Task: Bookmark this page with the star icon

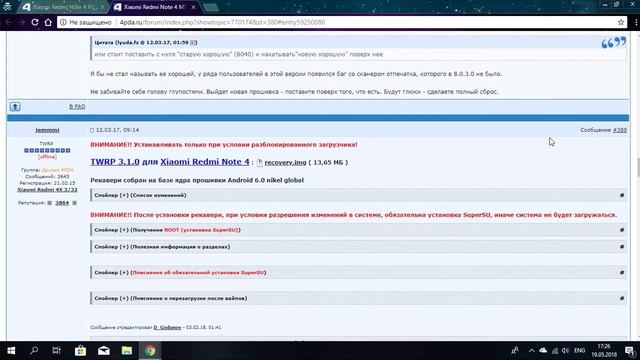Action: click(621, 22)
